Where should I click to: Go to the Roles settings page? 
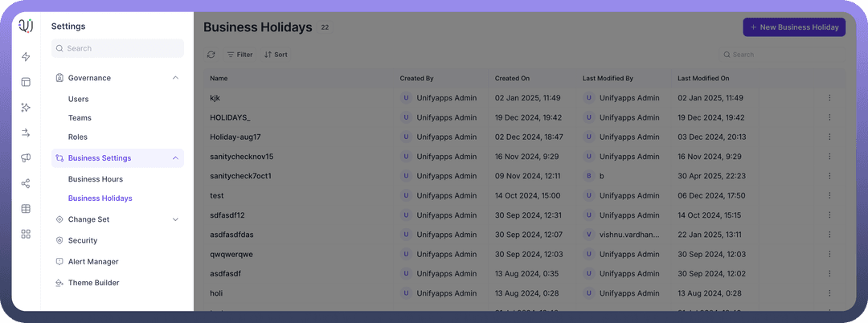[77, 137]
